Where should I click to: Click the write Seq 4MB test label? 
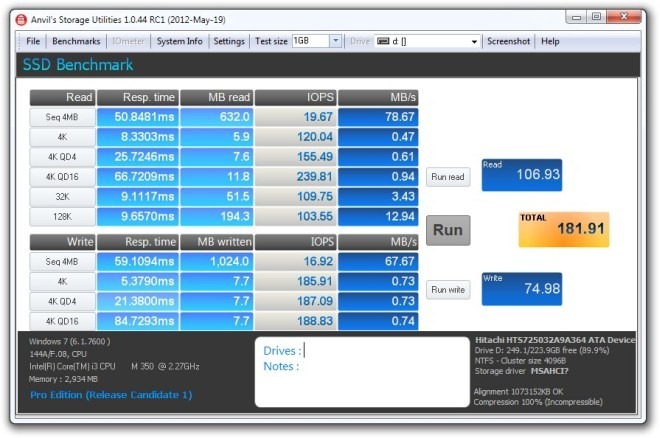62,262
